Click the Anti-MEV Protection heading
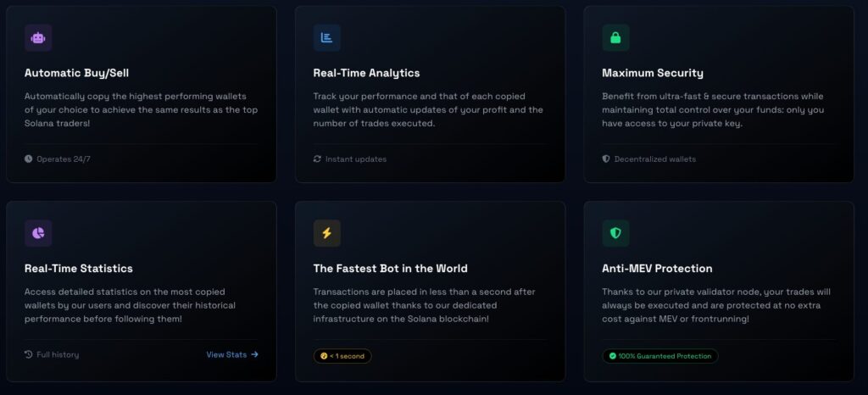Image resolution: width=868 pixels, height=395 pixels. [x=657, y=269]
